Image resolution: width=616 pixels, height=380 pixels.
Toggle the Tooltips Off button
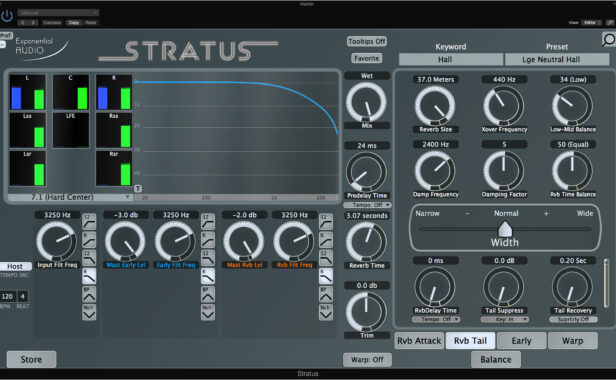tap(367, 41)
